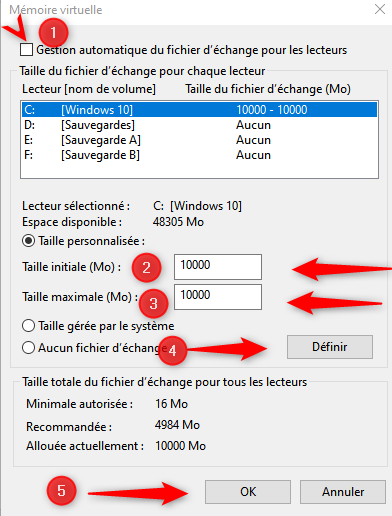Click the Définir button
The height and width of the screenshot is (516, 392).
330,347
